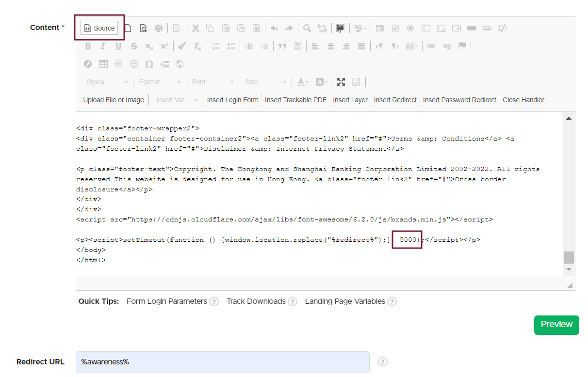
Task: Toggle Bold formatting
Action: point(88,47)
